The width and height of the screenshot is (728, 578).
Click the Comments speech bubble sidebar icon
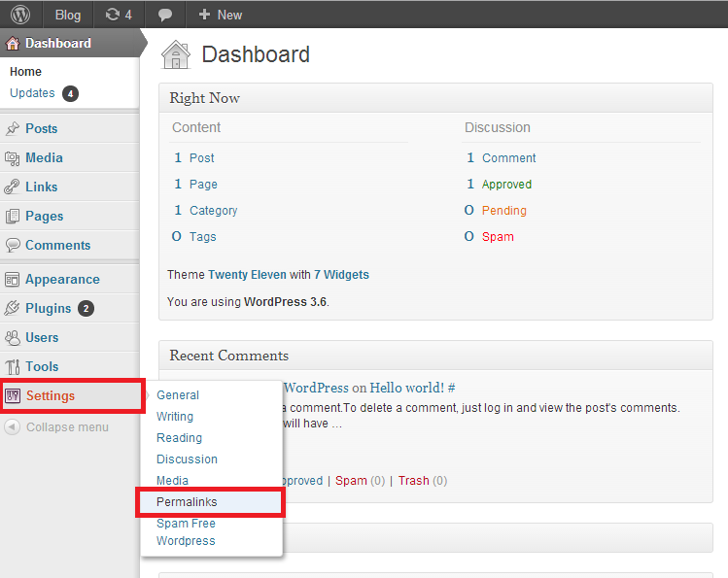coord(13,245)
